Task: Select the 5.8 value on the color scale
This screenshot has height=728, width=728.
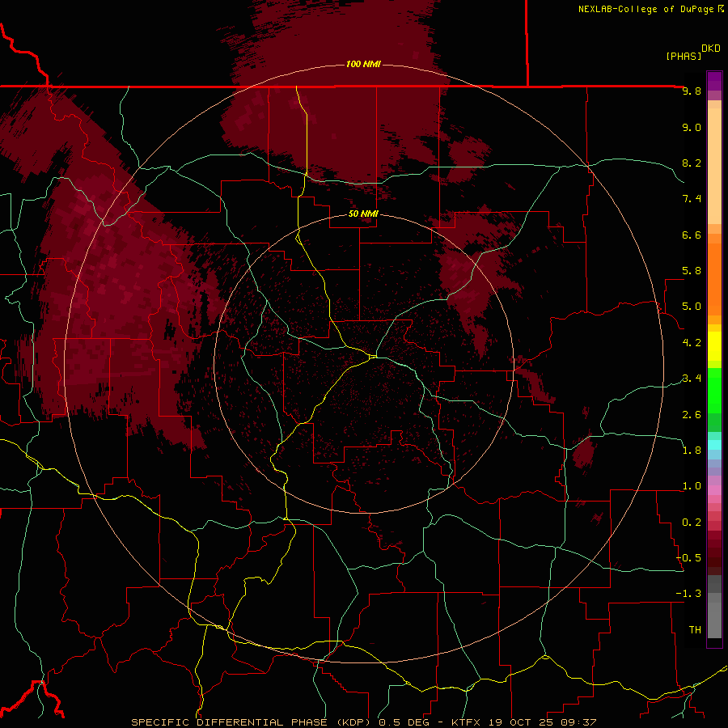Action: pyautogui.click(x=692, y=271)
